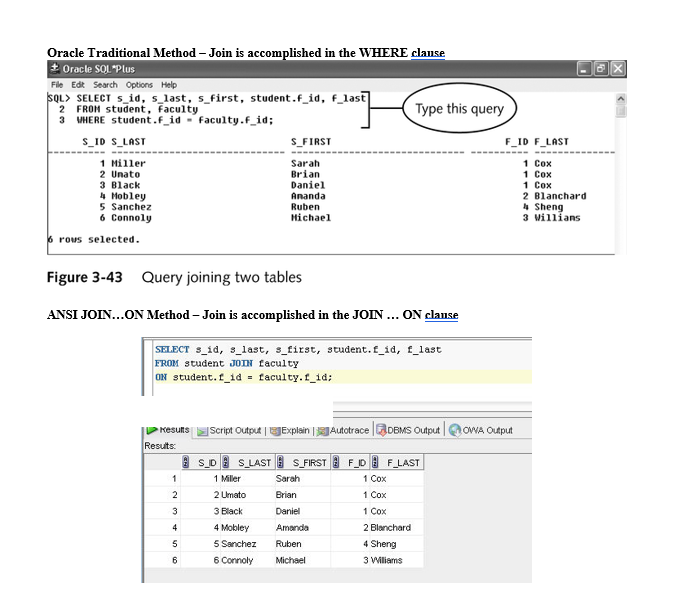Screen dimensions: 677x598
Task: Click the S_FIRST column header
Action: pos(303,462)
